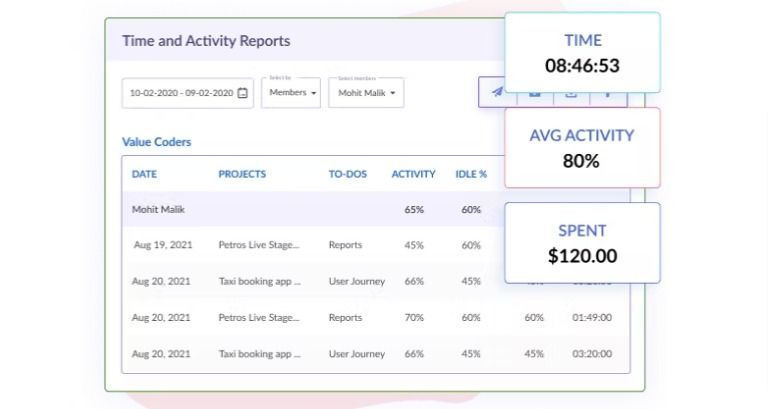Click 45% activity in the Aug 19 row
Screen dimensions: 768x409
[x=414, y=245]
